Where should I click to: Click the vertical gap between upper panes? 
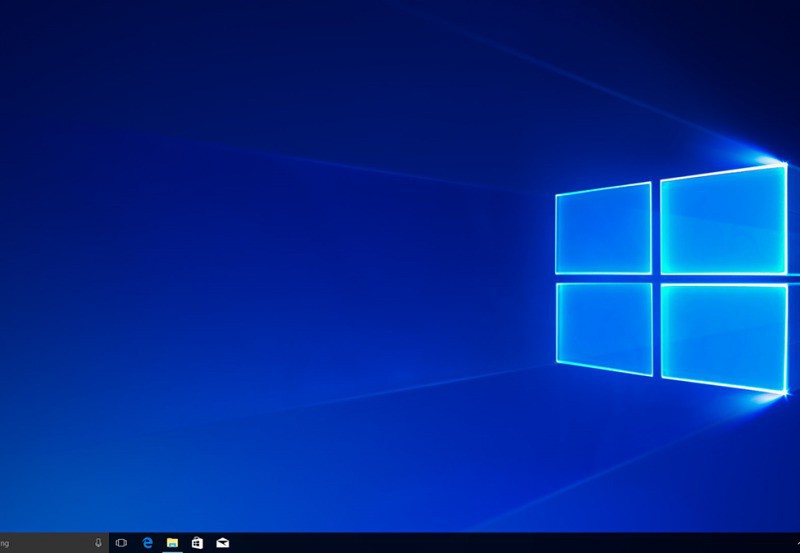[x=656, y=227]
